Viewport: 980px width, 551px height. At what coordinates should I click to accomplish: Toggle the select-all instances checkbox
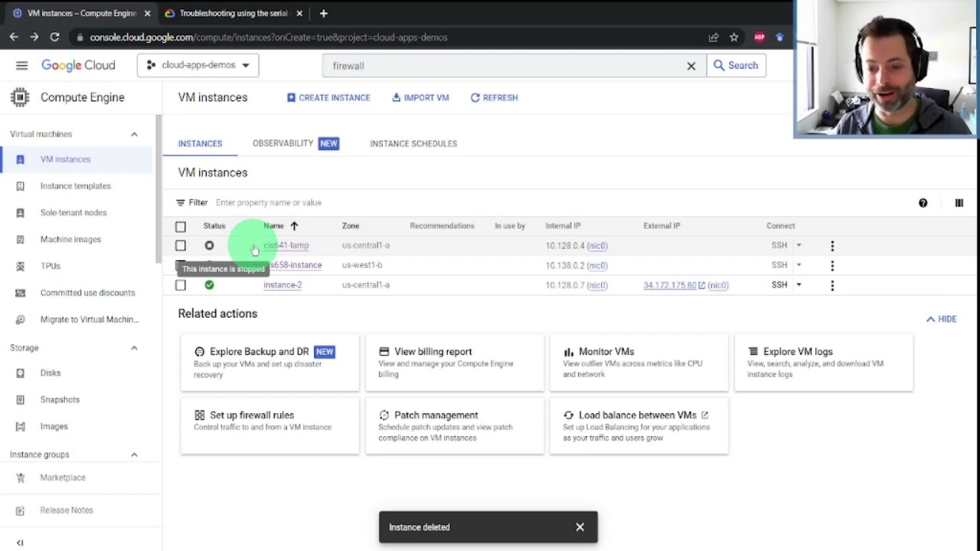(x=181, y=227)
